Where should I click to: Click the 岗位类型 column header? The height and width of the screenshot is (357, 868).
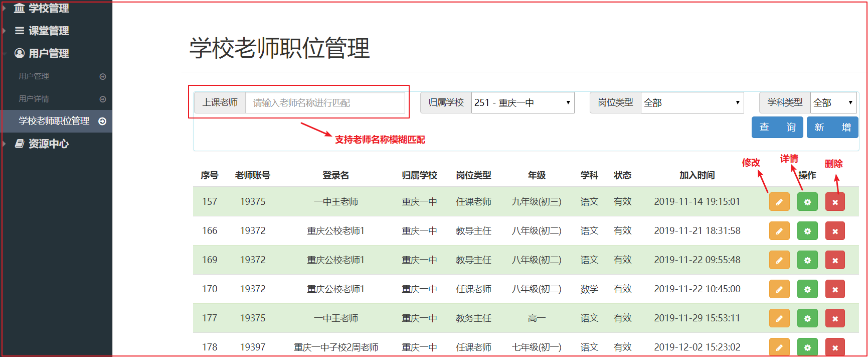click(473, 175)
